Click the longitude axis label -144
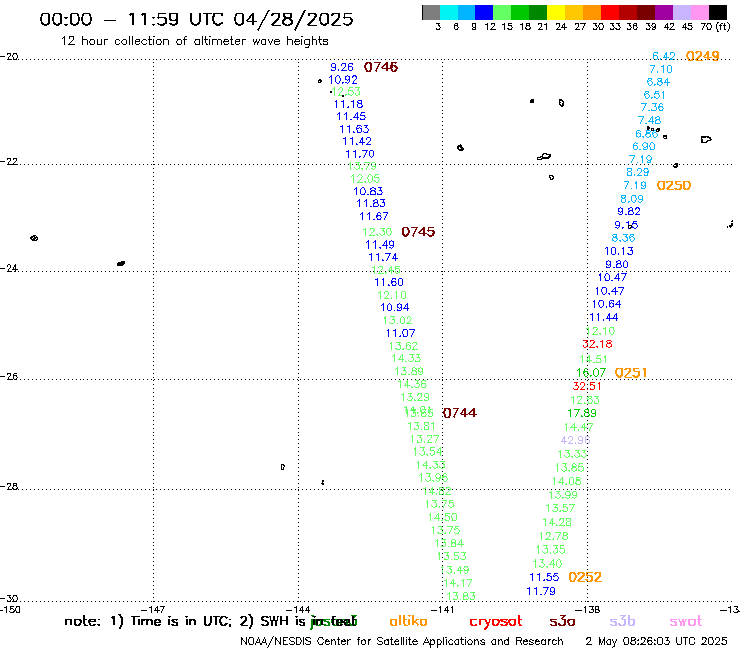Viewport: 740px width, 650px height. (x=298, y=610)
